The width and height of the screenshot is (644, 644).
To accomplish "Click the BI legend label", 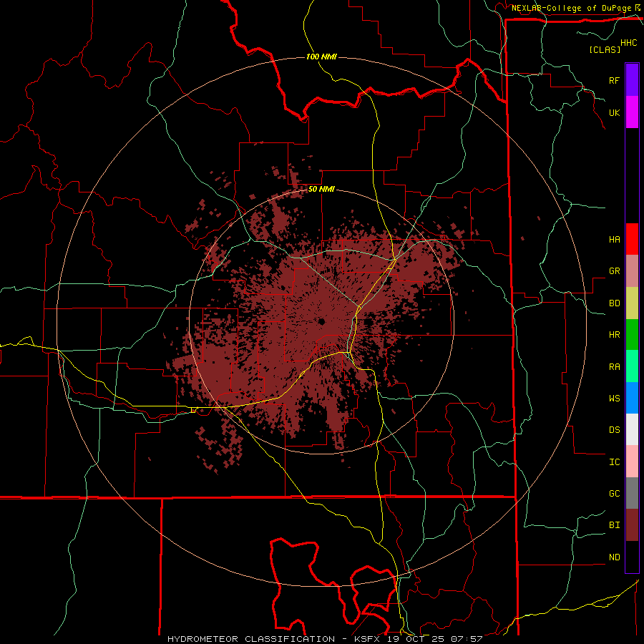I will point(614,525).
